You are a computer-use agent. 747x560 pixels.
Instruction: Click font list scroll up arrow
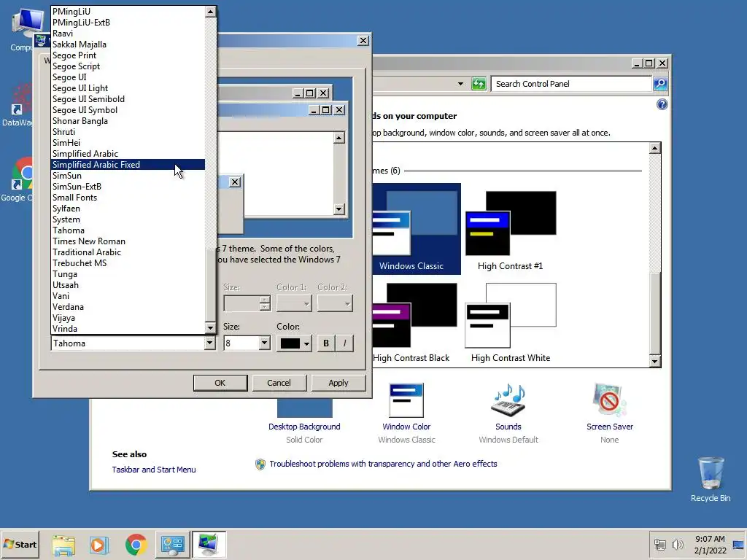pyautogui.click(x=211, y=12)
